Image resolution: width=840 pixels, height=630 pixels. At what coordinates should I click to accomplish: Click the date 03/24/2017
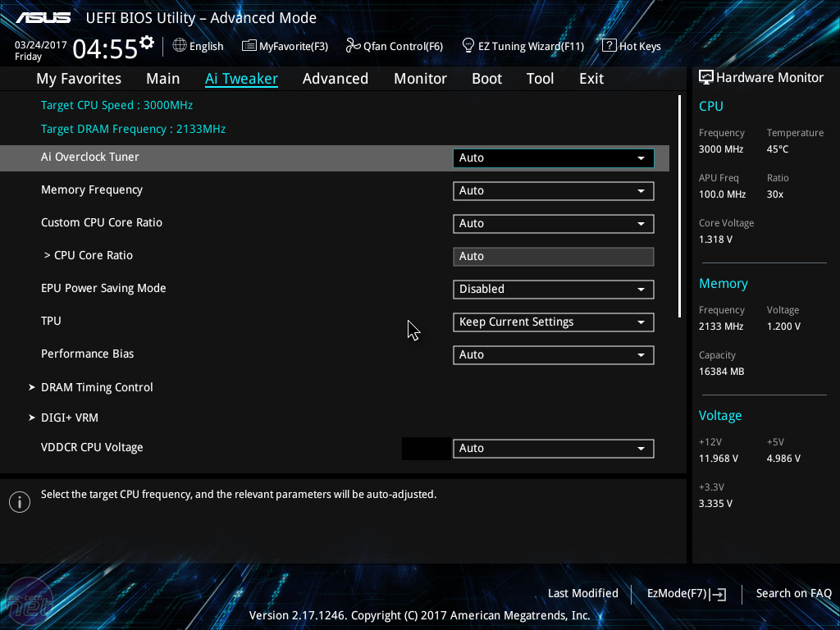41,45
